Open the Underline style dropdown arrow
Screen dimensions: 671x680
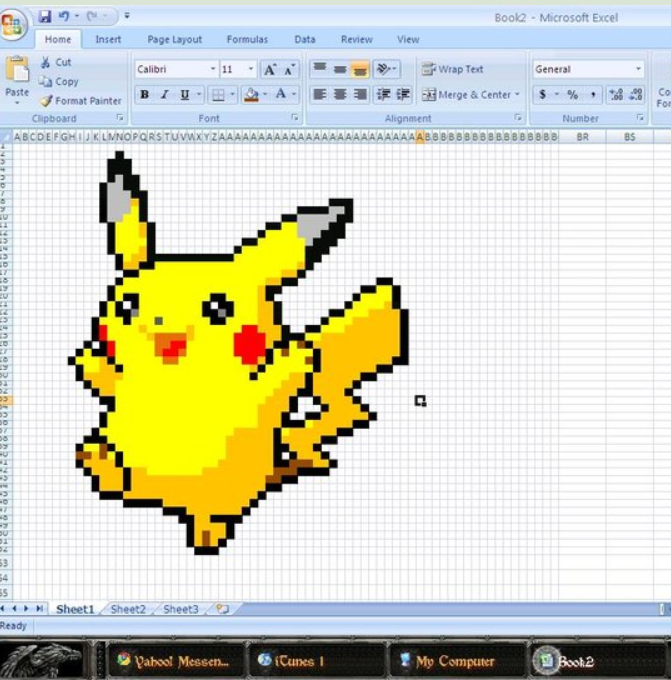pyautogui.click(x=199, y=94)
